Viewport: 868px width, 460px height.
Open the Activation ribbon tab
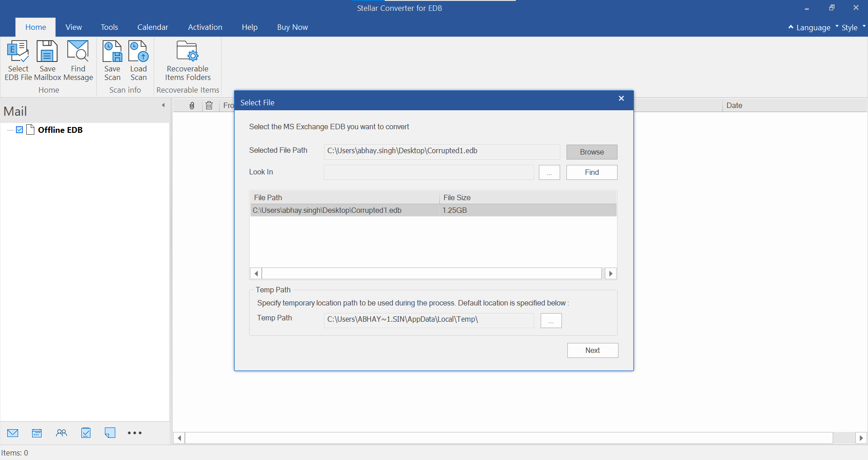point(205,27)
